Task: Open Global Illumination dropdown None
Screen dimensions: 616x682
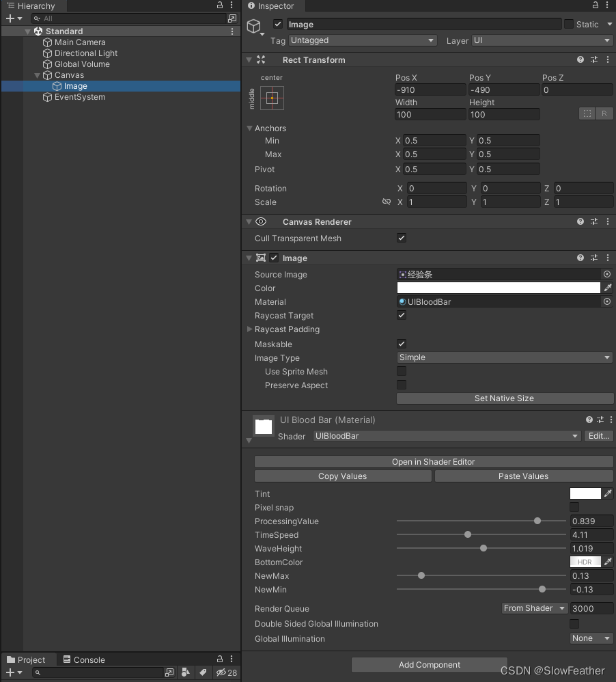Action: point(591,638)
